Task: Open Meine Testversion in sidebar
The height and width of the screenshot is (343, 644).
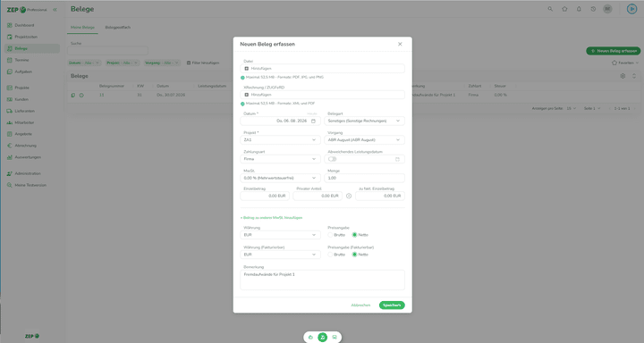Action: (30, 185)
